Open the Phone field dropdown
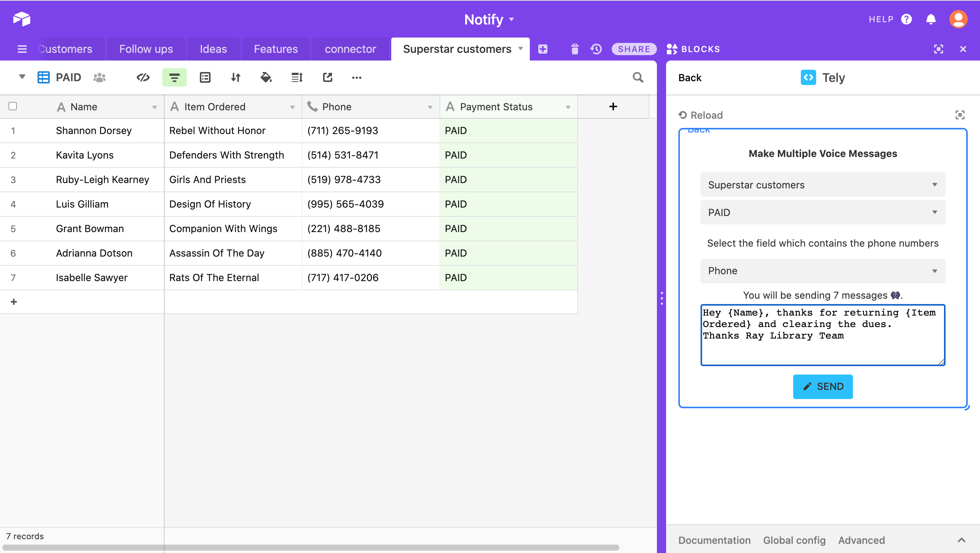Image resolution: width=980 pixels, height=553 pixels. 822,271
